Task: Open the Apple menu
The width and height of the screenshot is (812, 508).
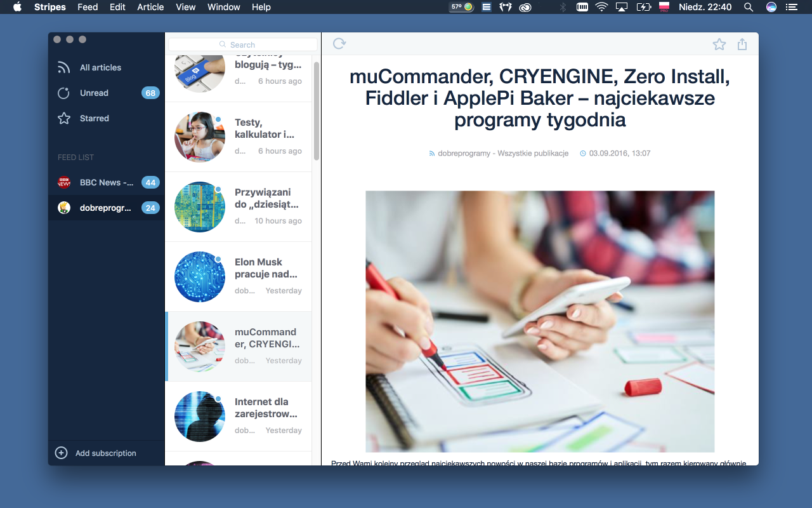Action: tap(17, 7)
